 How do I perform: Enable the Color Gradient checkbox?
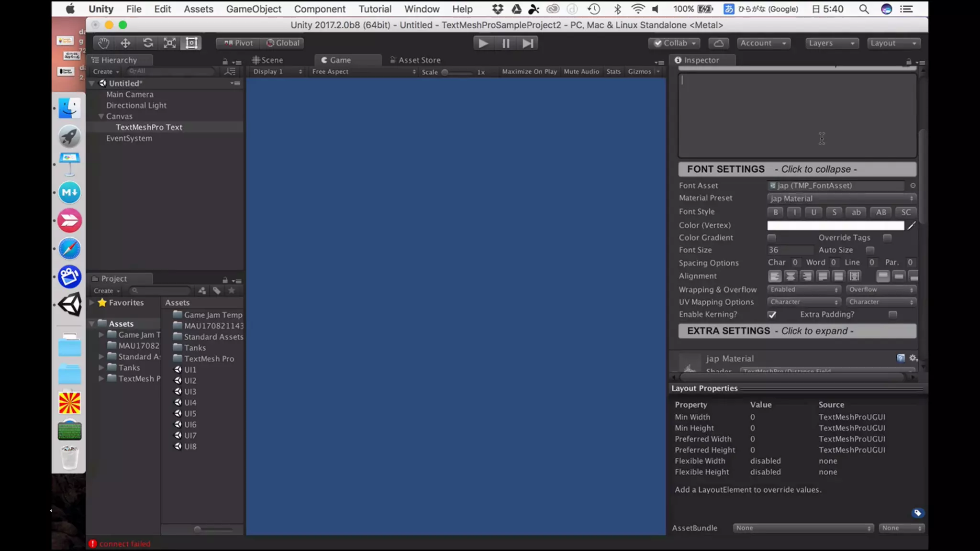pyautogui.click(x=771, y=238)
